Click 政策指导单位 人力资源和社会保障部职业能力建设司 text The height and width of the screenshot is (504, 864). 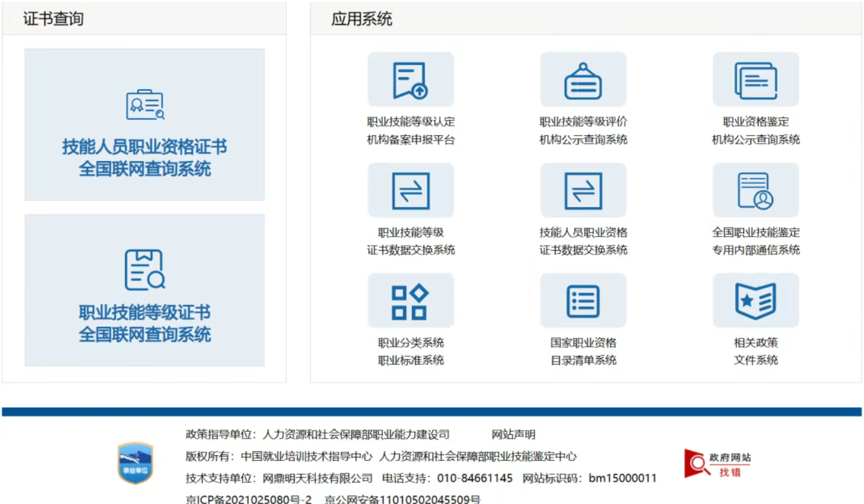click(x=318, y=434)
